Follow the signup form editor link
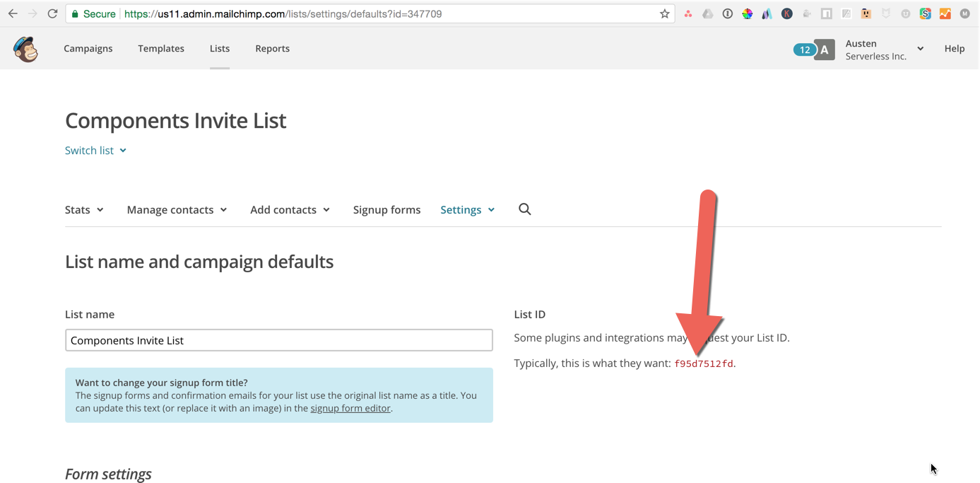 coord(350,408)
